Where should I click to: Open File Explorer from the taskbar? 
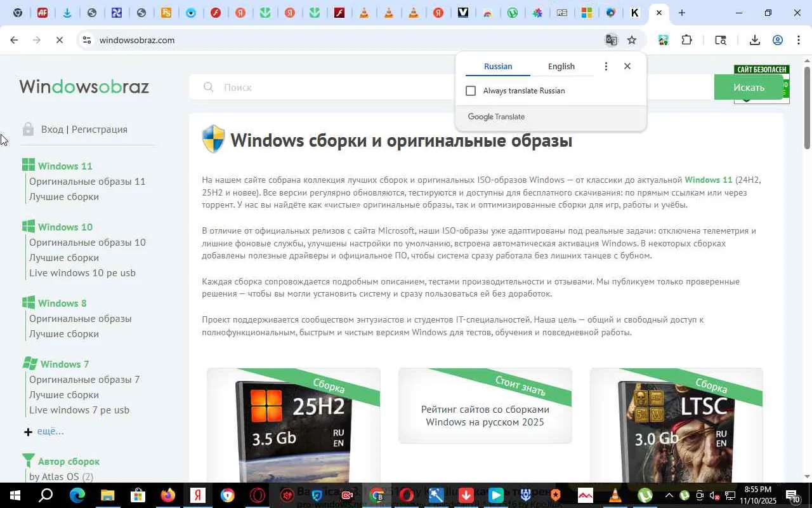(x=107, y=495)
